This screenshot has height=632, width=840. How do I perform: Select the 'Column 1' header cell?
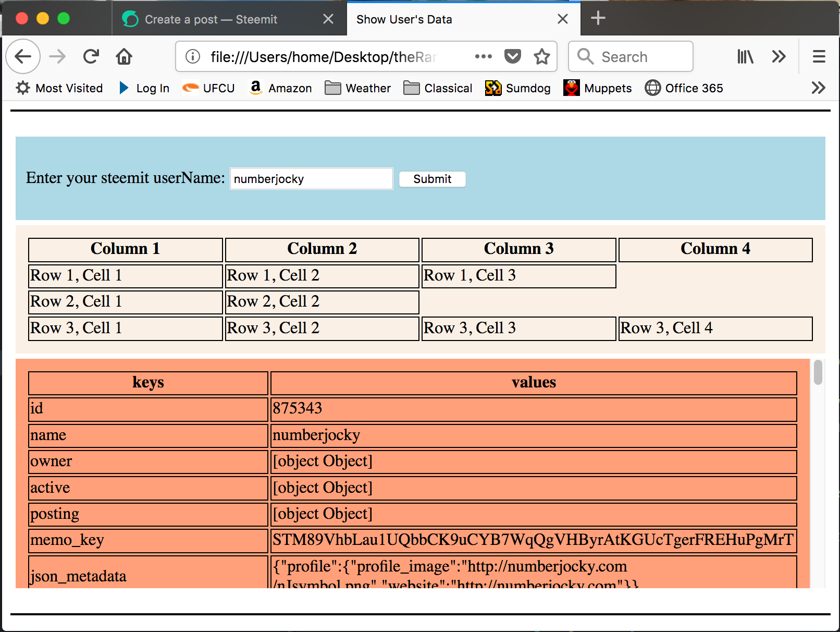(x=126, y=250)
